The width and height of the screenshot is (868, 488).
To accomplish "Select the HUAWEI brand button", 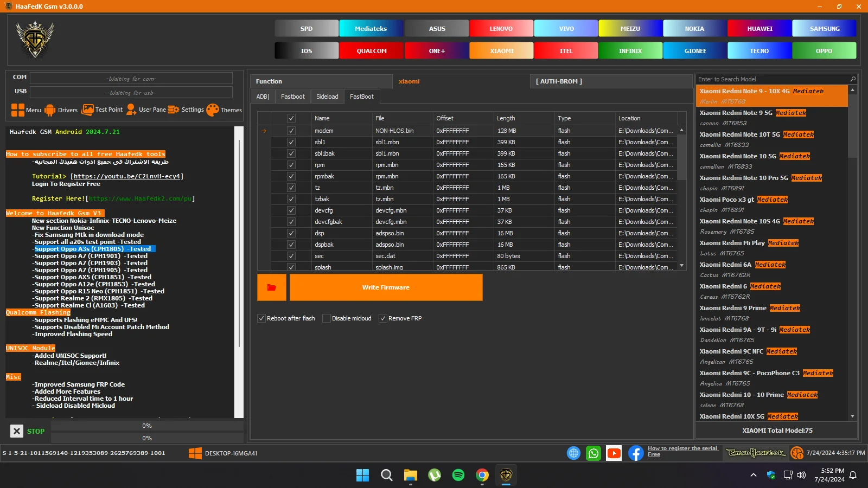I will point(760,29).
